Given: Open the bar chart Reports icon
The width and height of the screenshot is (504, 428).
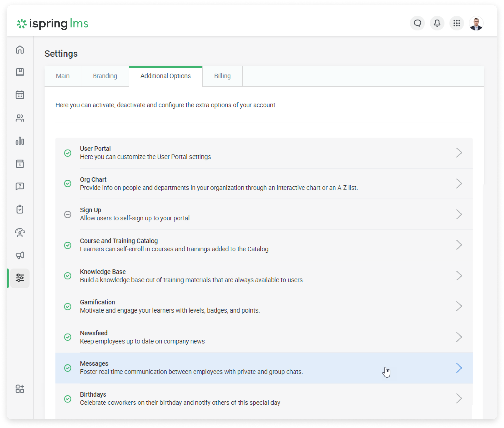Looking at the screenshot, I should pyautogui.click(x=20, y=141).
